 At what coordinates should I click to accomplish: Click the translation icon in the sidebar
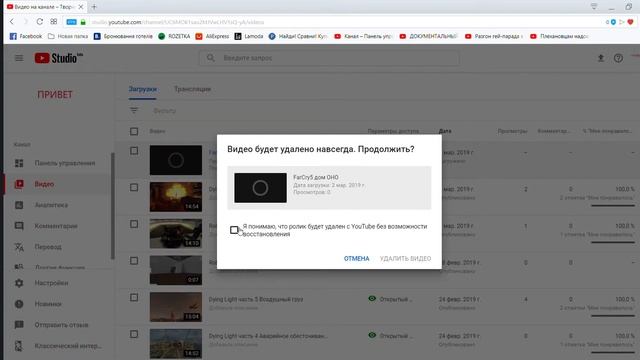(19, 247)
